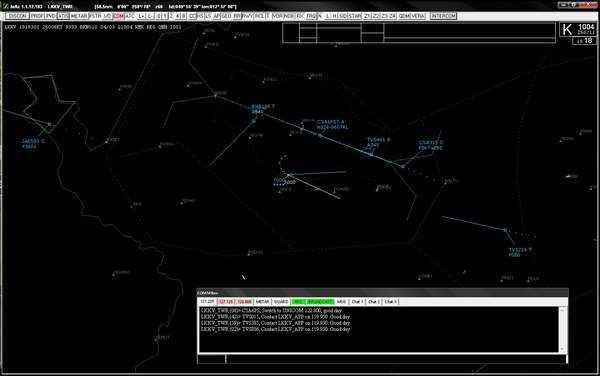
Task: Switch to the GUARD tab in COMM box
Action: (281, 302)
